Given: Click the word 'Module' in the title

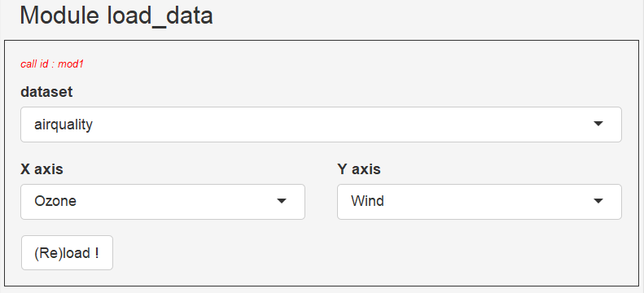Looking at the screenshot, I should point(59,15).
